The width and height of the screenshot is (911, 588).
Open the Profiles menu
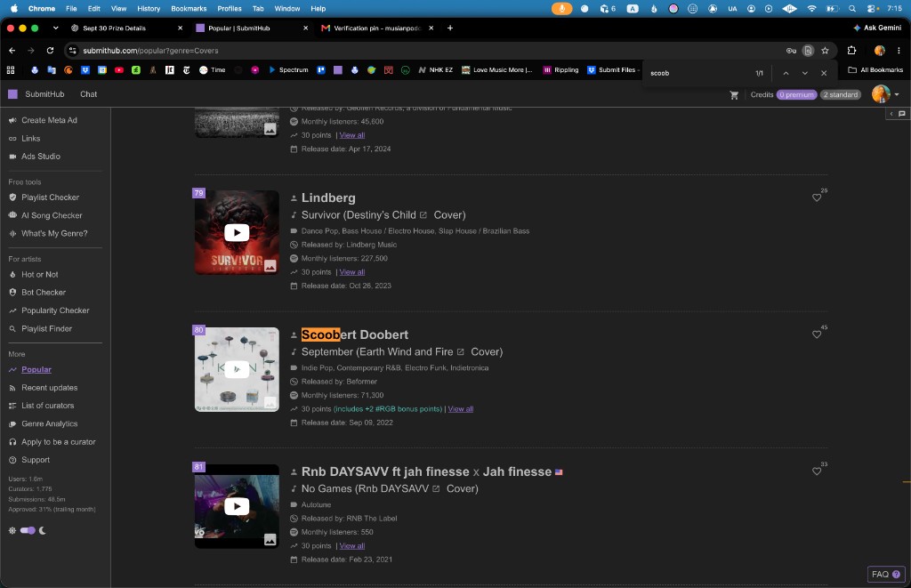pyautogui.click(x=229, y=9)
